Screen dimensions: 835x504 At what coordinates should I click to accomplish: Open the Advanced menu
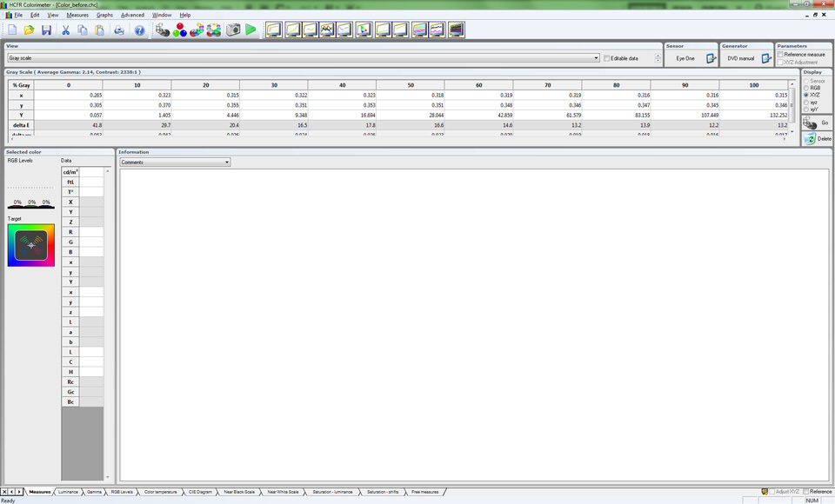tap(132, 15)
